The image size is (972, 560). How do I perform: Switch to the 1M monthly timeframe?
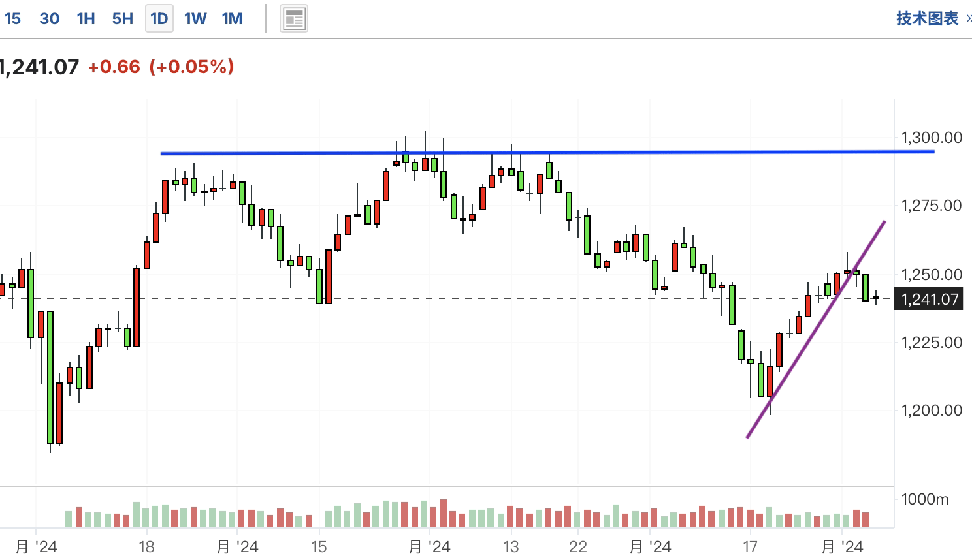[x=232, y=19]
